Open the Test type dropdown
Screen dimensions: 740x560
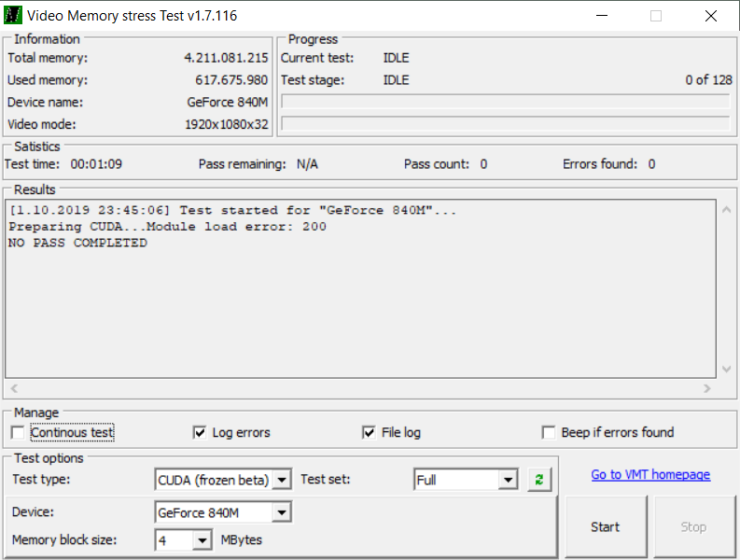[282, 480]
